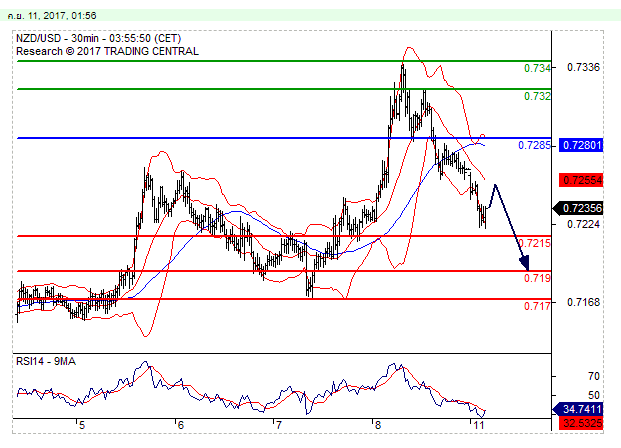The height and width of the screenshot is (448, 621).
Task: Click the date axis marker 8
Action: (377, 426)
